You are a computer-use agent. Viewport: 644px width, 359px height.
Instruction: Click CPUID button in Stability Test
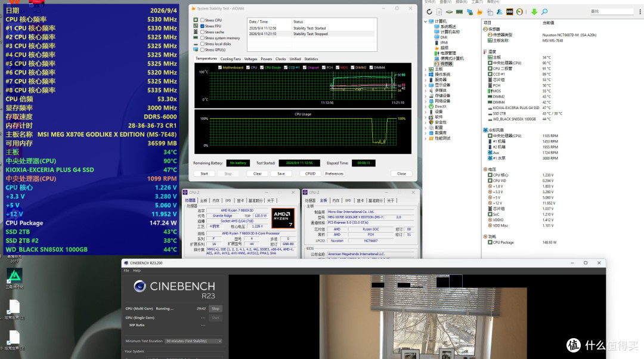[x=310, y=174]
